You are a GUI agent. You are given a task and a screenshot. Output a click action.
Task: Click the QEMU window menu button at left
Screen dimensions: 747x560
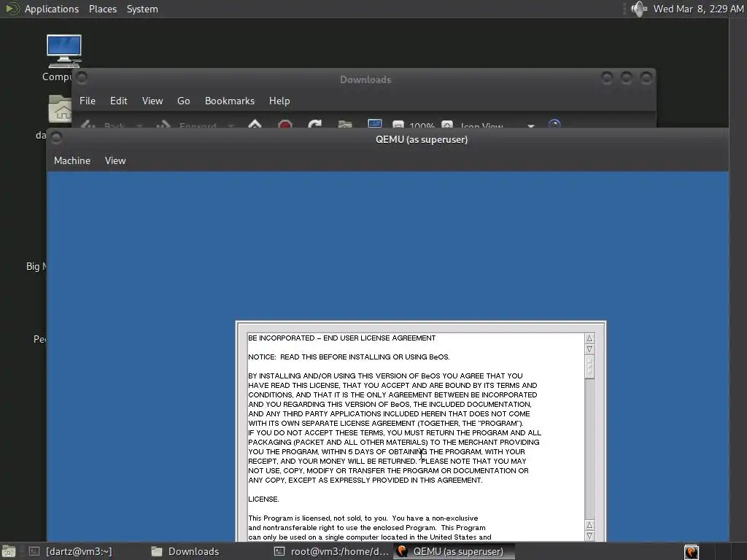coord(56,139)
